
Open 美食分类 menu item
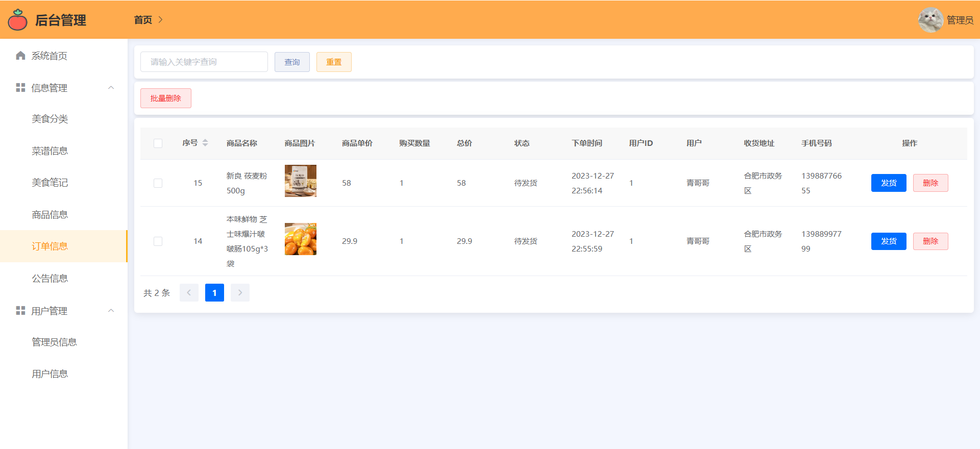pyautogui.click(x=64, y=119)
